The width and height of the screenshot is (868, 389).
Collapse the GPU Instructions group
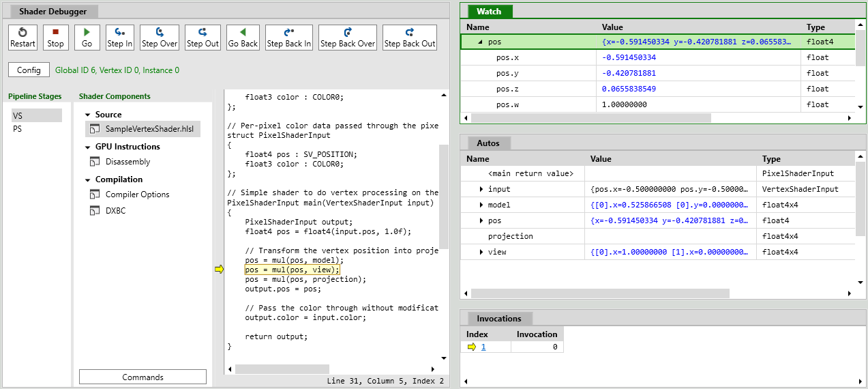(x=88, y=147)
